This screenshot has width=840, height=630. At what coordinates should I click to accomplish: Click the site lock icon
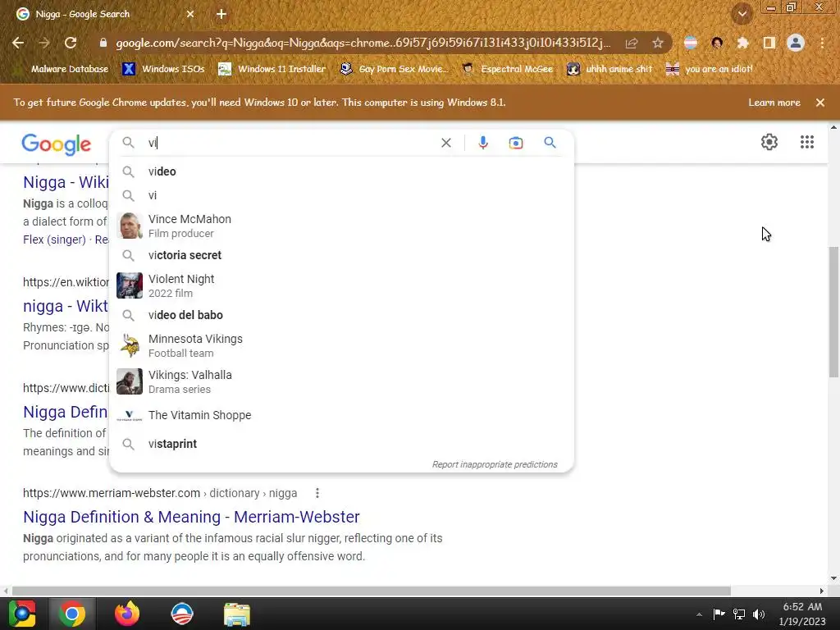pos(103,43)
